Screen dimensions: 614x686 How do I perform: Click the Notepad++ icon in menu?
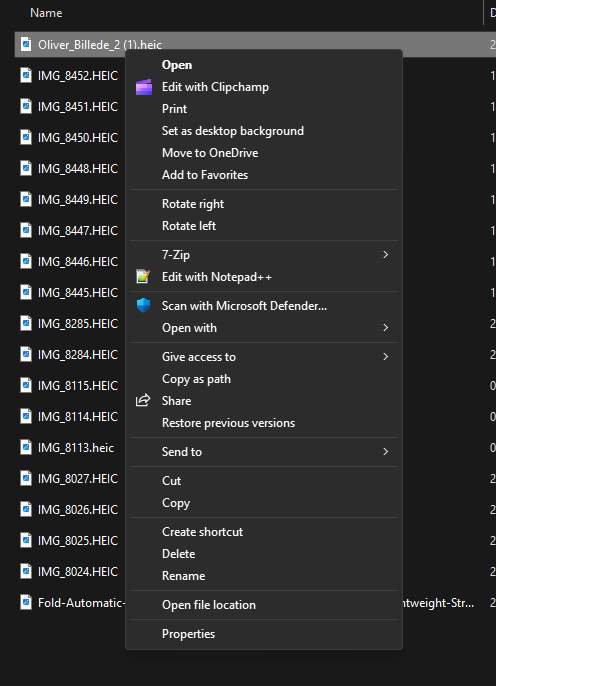143,277
